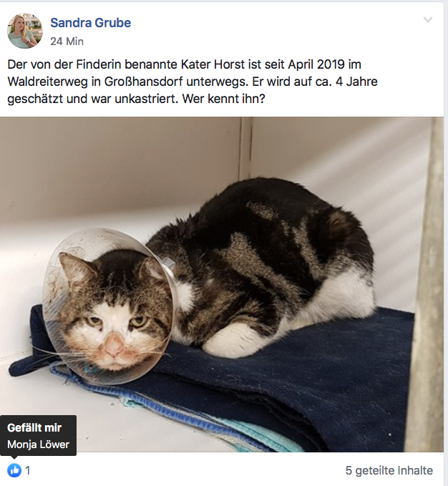Image resolution: width=448 pixels, height=486 pixels.
Task: Expand the post options chevron menu
Action: click(x=428, y=20)
